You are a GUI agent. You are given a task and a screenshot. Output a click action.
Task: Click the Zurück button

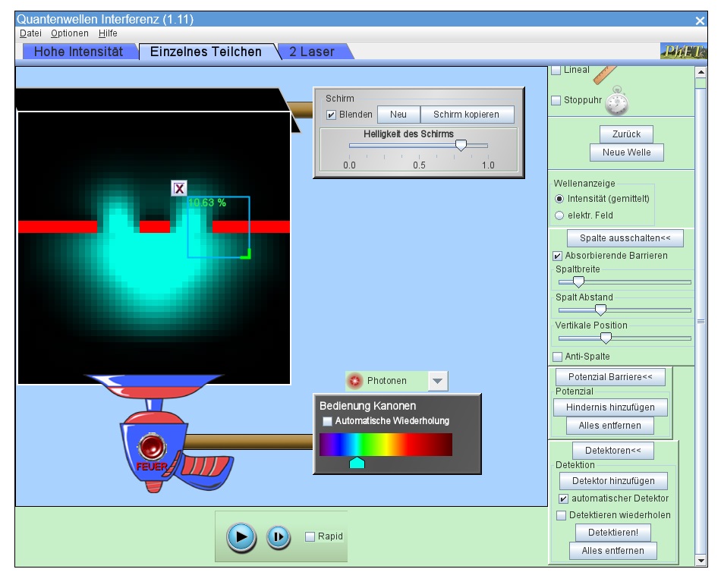tap(626, 134)
